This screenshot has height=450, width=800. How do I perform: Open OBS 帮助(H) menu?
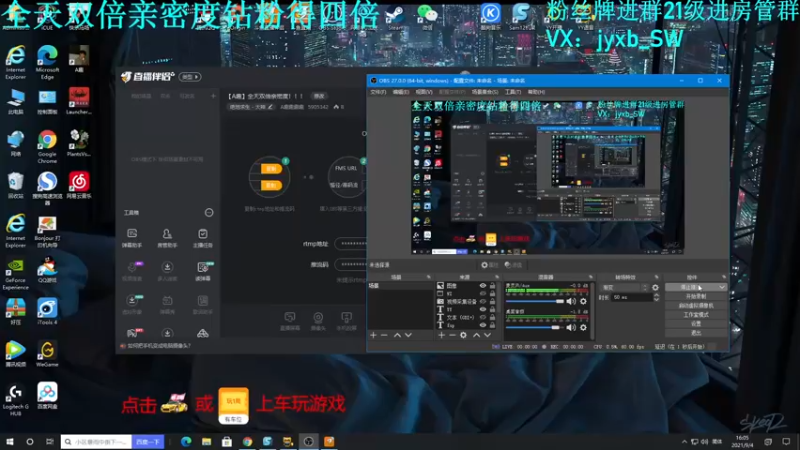click(x=536, y=92)
